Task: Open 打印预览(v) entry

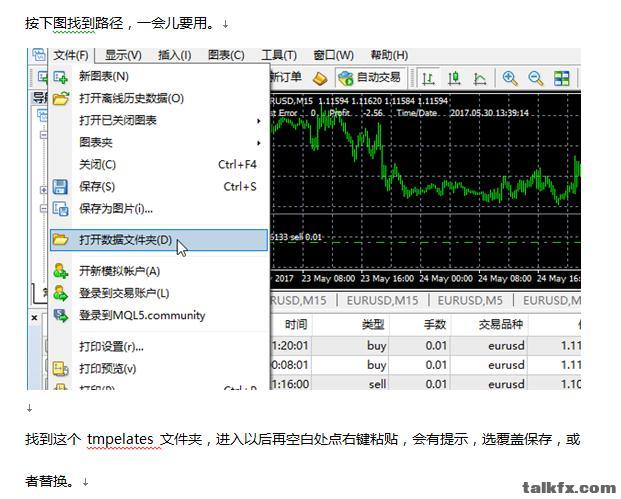Action: 158,369
